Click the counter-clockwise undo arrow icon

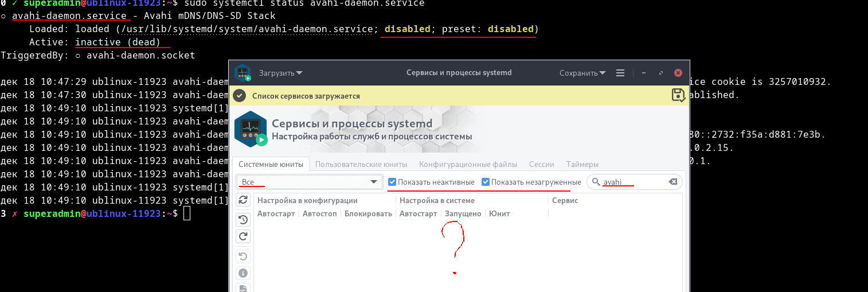click(x=243, y=256)
